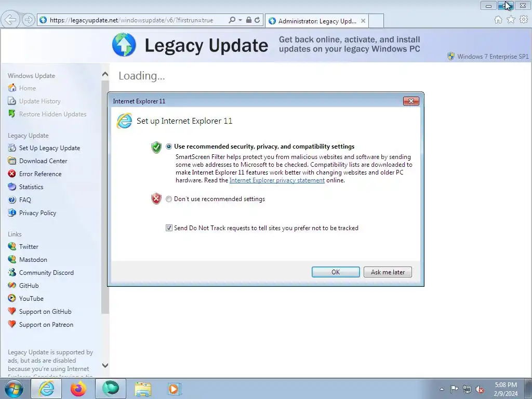Screen dimensions: 532x399
Task: Click the Statistics pie chart icon
Action: (12, 187)
